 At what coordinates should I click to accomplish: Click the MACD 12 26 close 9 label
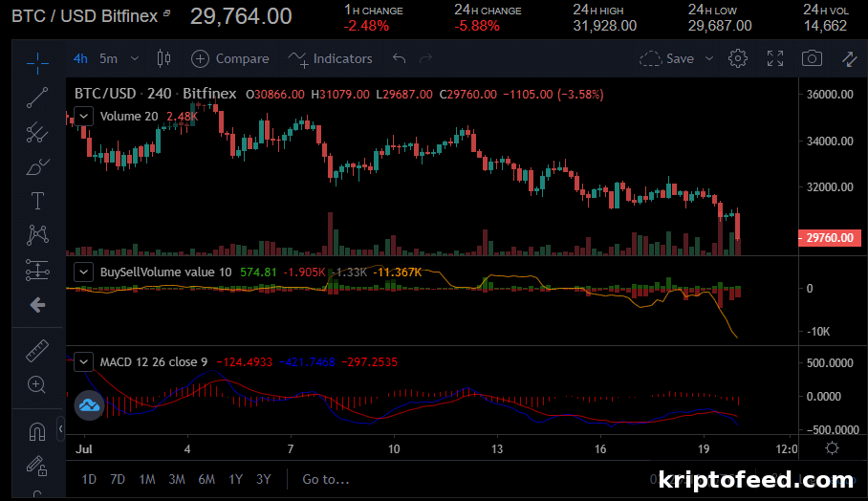point(153,362)
